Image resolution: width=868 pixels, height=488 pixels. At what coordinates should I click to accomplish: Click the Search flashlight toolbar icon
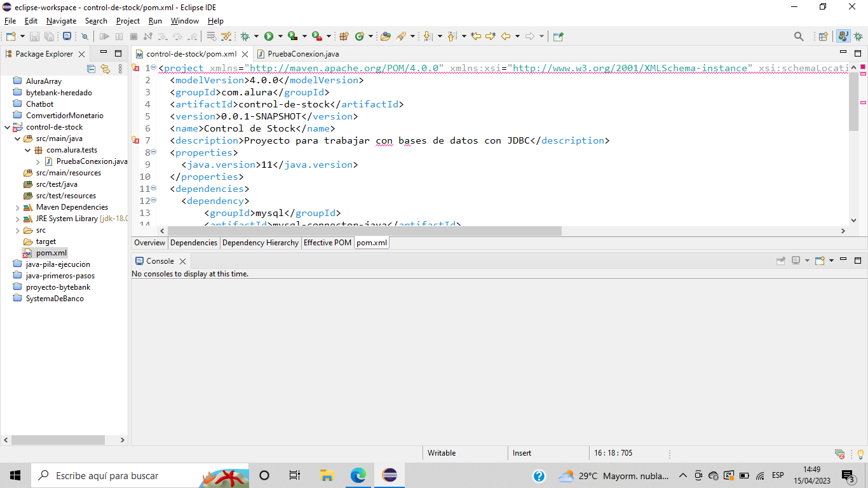pos(401,37)
